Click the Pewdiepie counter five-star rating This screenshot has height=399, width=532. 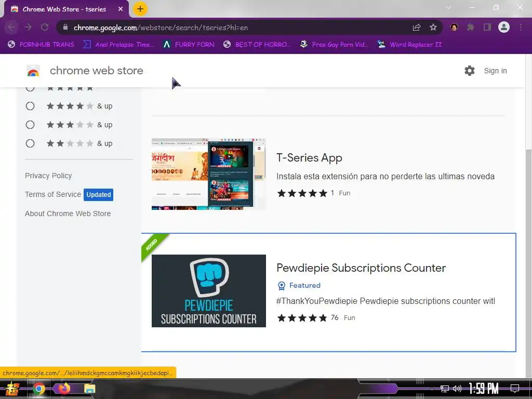(x=302, y=318)
